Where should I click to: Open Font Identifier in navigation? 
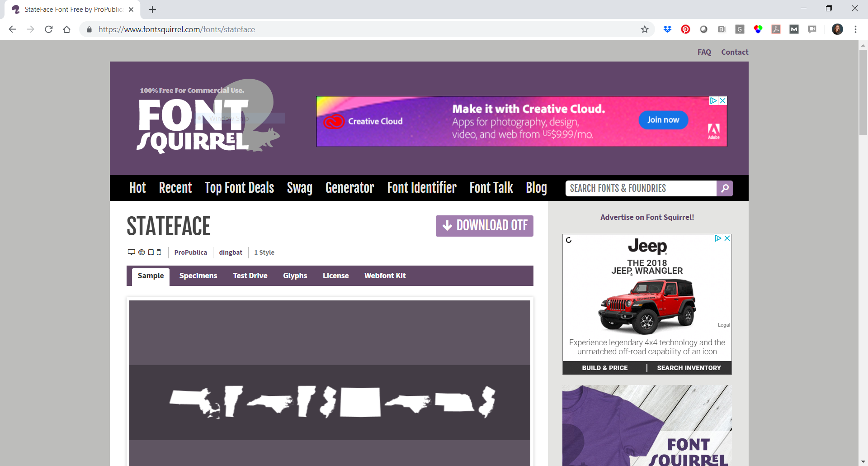click(422, 188)
